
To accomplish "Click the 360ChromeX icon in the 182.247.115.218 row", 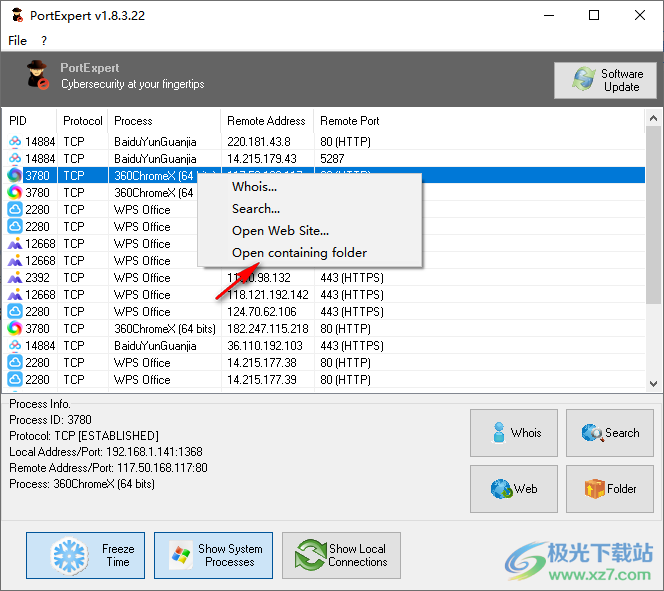I will 15,329.
